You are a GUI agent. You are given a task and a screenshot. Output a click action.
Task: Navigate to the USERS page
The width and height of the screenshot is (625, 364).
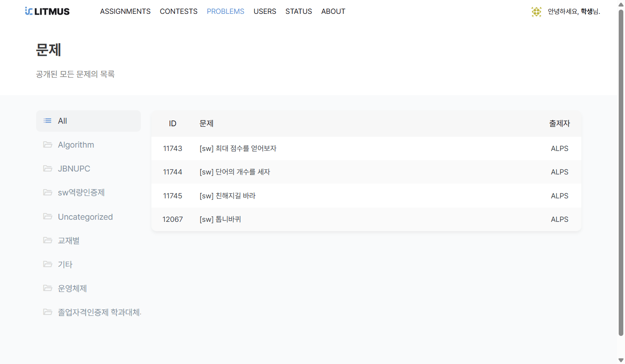point(265,11)
